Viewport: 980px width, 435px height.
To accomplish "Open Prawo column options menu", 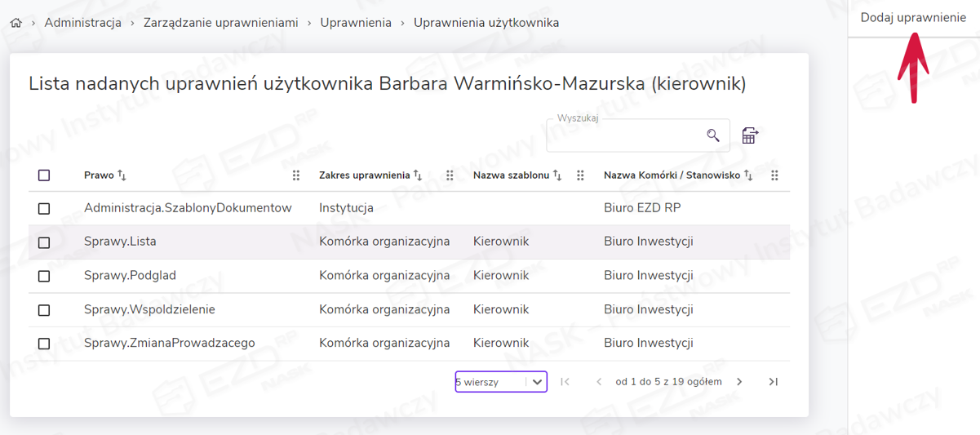I will coord(296,175).
